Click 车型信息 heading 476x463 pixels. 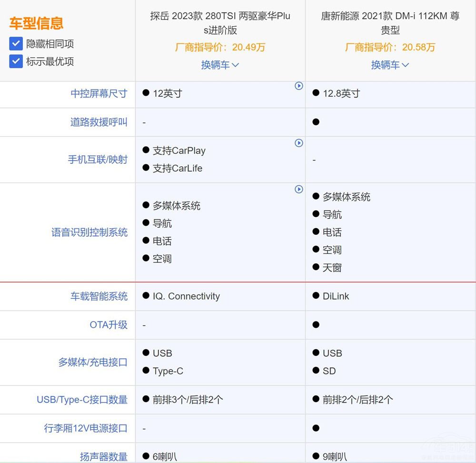[x=36, y=23]
